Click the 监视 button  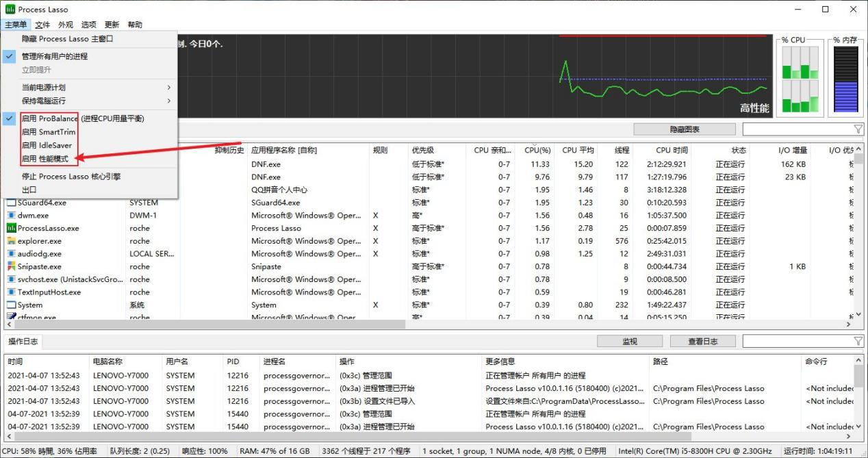[630, 341]
